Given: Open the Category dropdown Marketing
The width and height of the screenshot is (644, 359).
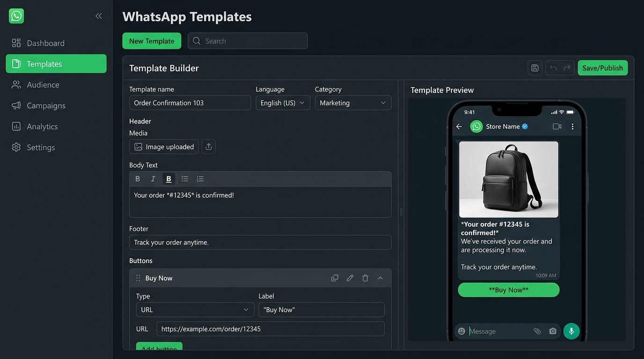Looking at the screenshot, I should pos(353,103).
